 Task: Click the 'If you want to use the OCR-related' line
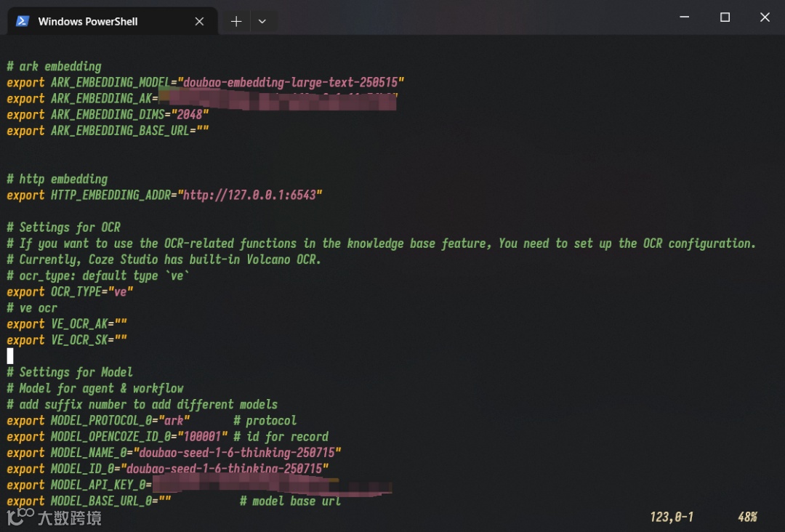coord(381,243)
